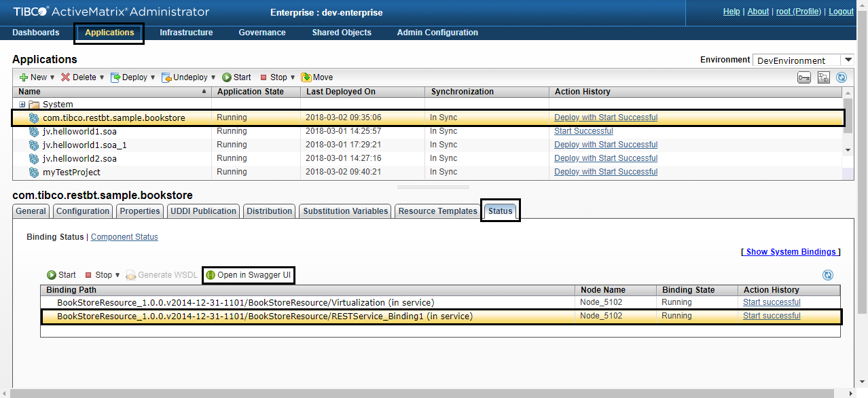The height and width of the screenshot is (398, 868).
Task: Refresh the Applications list with the blue icon
Action: [x=842, y=77]
